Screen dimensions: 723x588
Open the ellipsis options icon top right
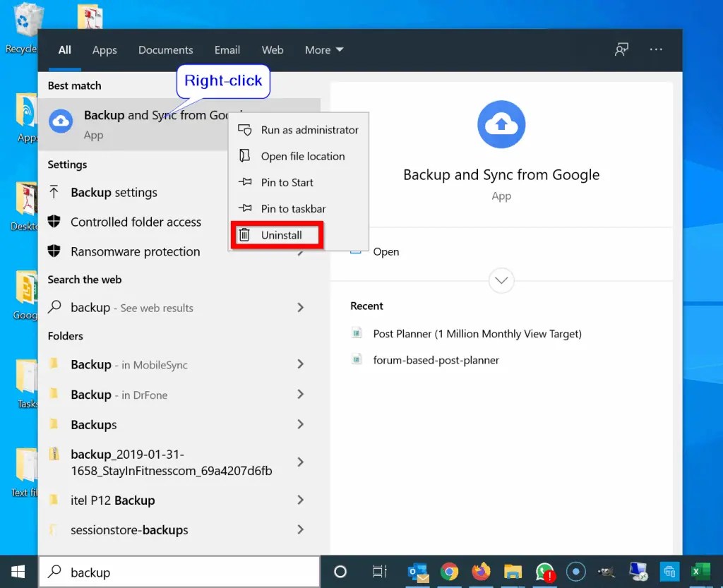point(656,49)
